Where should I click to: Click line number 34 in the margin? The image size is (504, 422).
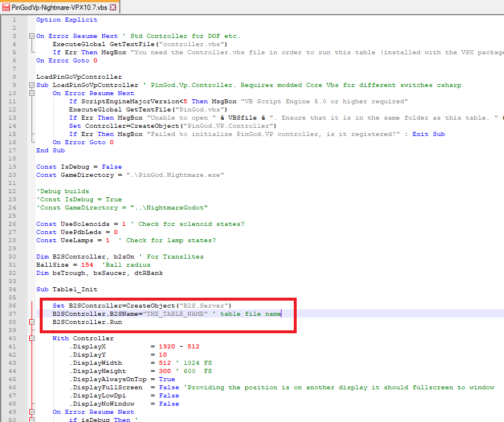coord(12,290)
